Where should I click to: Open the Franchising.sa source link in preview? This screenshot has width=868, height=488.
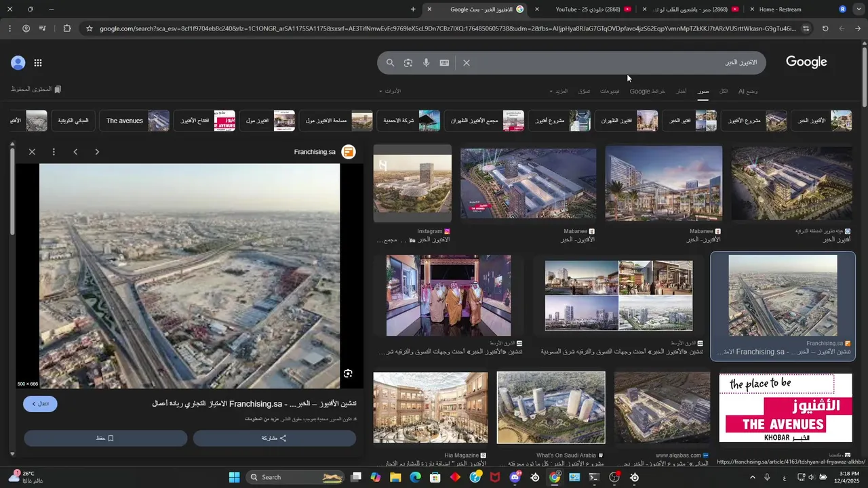point(315,152)
